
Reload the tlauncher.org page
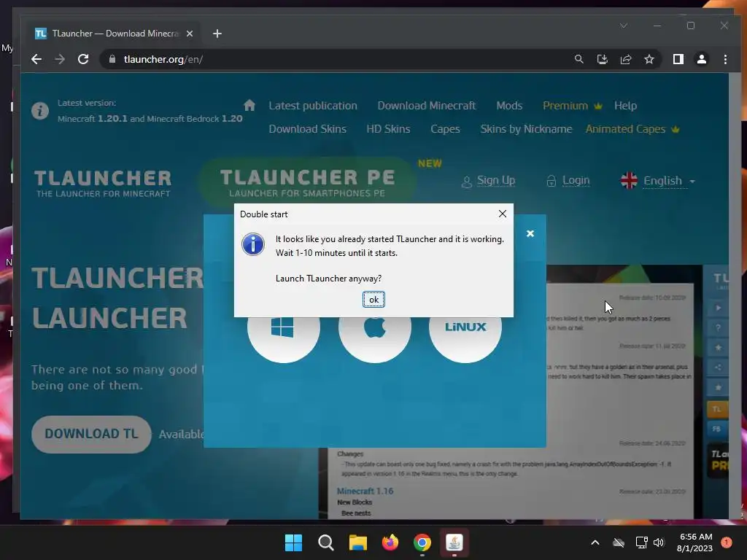coord(83,59)
